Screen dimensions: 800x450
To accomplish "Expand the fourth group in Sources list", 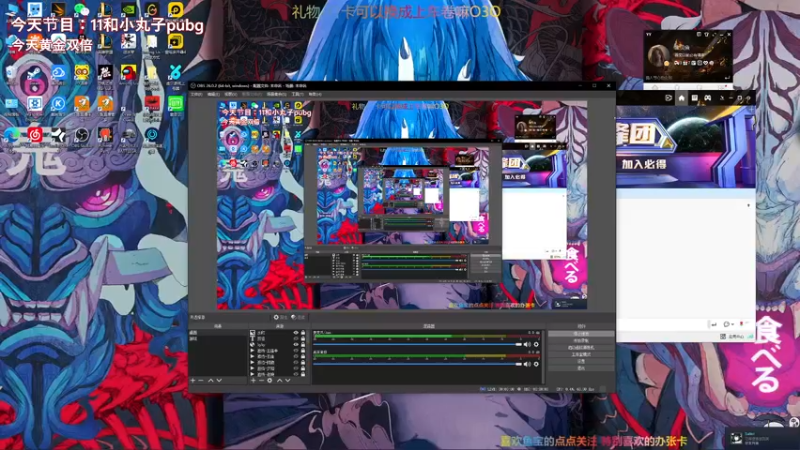I will pyautogui.click(x=252, y=368).
